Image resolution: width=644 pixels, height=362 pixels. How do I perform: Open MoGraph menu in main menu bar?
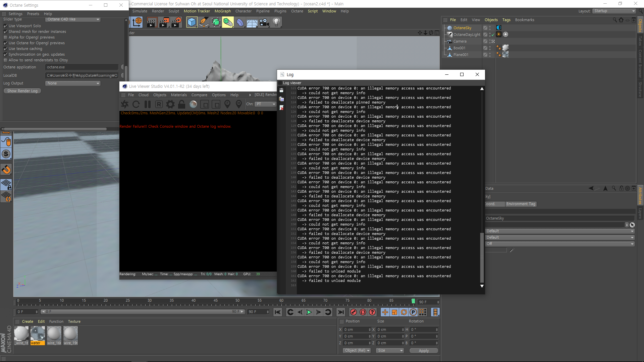click(223, 11)
